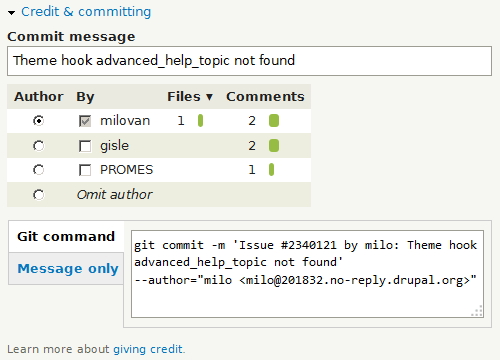Open the Credit & committing link
500x360 pixels.
pos(86,12)
